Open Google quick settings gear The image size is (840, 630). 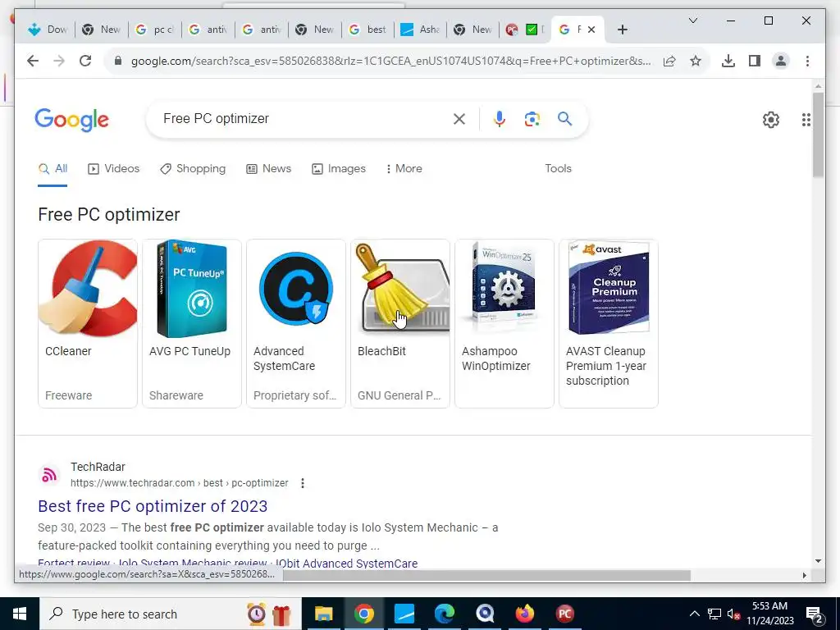click(x=771, y=120)
